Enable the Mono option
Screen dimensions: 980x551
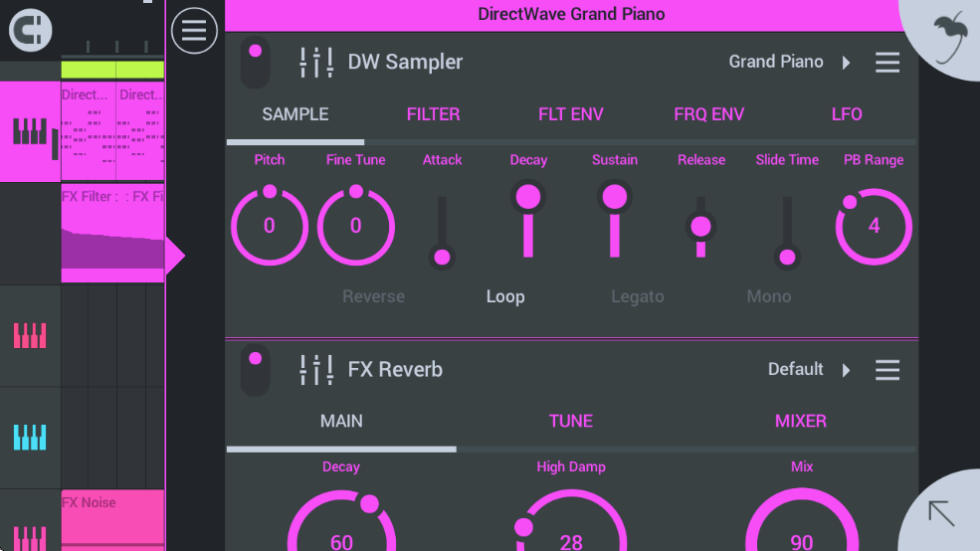coord(769,296)
